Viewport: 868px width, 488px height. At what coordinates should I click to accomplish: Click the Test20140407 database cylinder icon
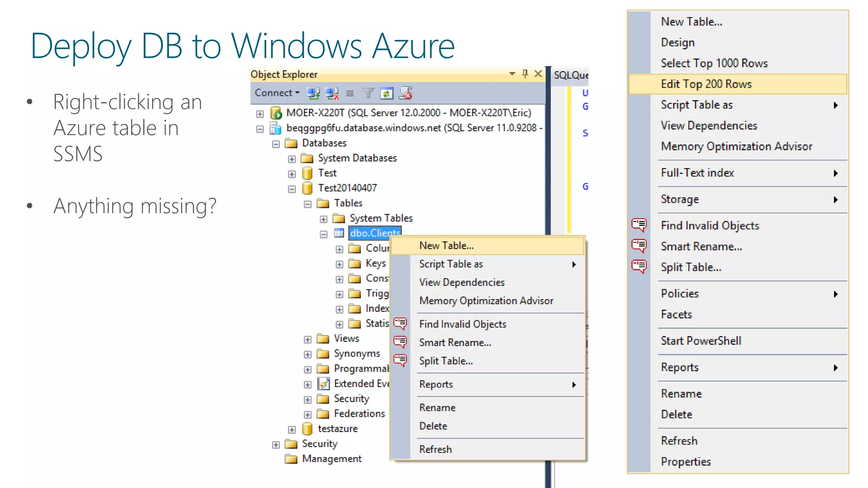pos(307,188)
